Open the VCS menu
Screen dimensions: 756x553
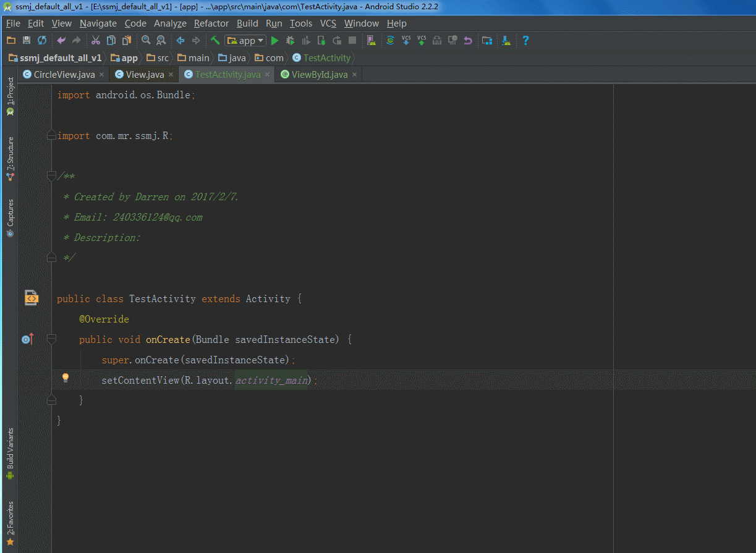pos(328,23)
